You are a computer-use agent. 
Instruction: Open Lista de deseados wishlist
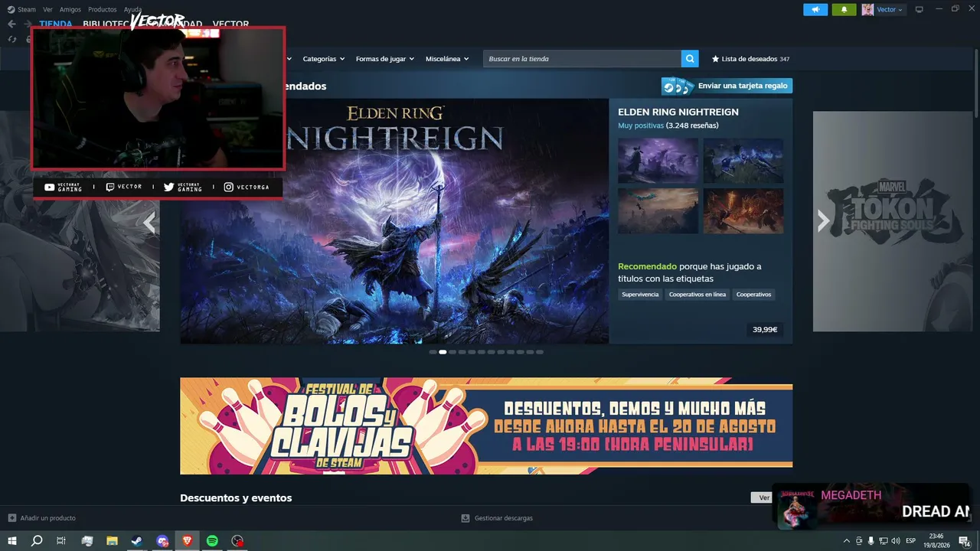750,59
